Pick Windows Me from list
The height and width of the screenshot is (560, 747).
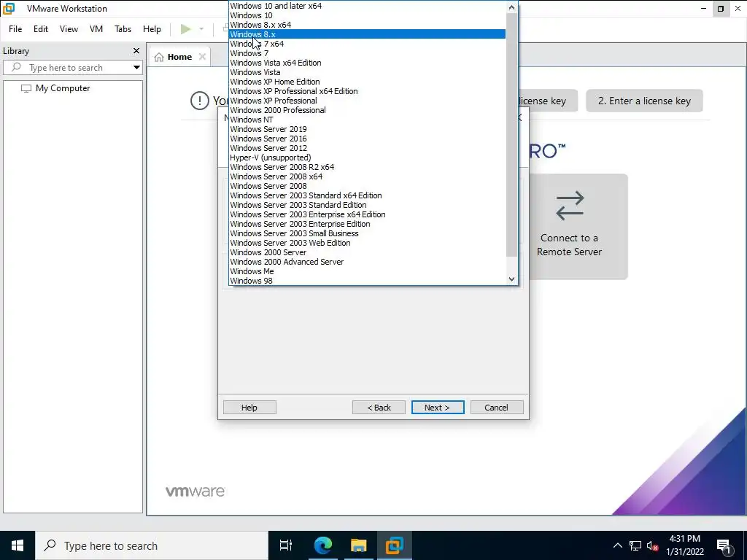pos(368,271)
